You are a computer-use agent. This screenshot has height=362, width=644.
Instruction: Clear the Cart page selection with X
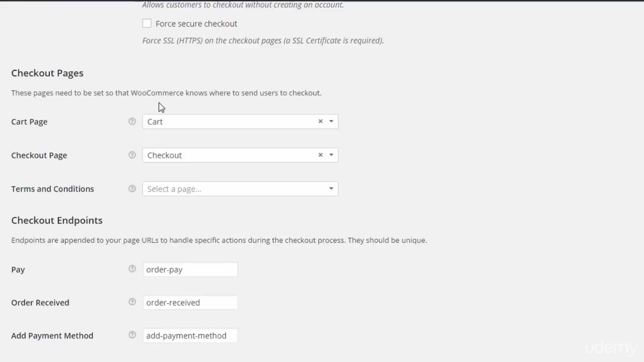[x=320, y=121]
